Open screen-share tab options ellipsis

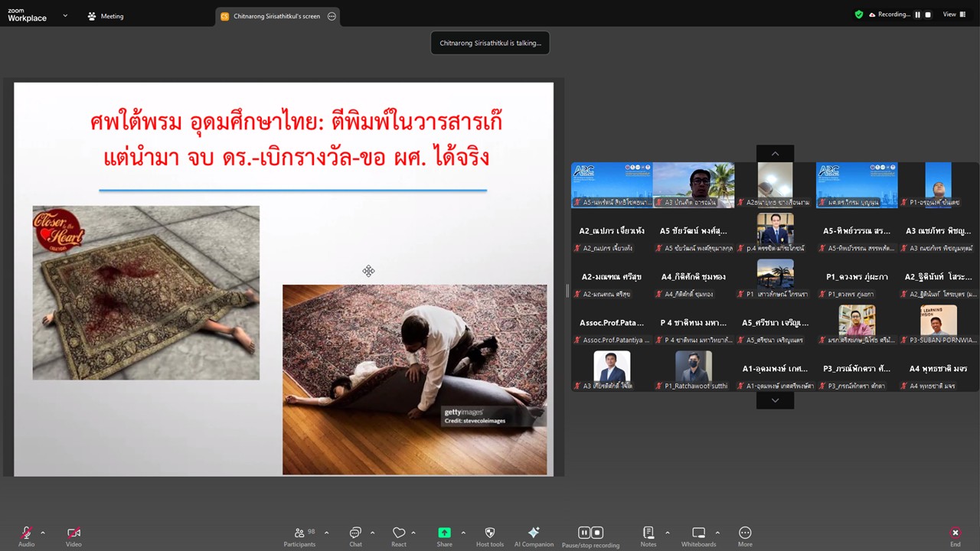pos(332,16)
